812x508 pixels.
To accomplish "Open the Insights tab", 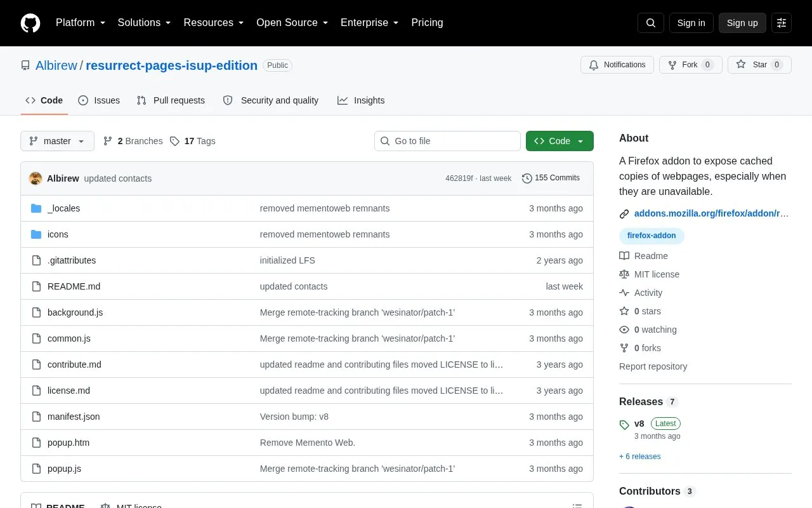I will pos(361,100).
